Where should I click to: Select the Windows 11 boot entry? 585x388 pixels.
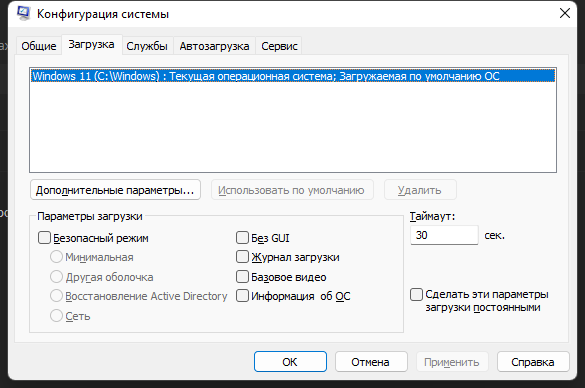point(293,76)
